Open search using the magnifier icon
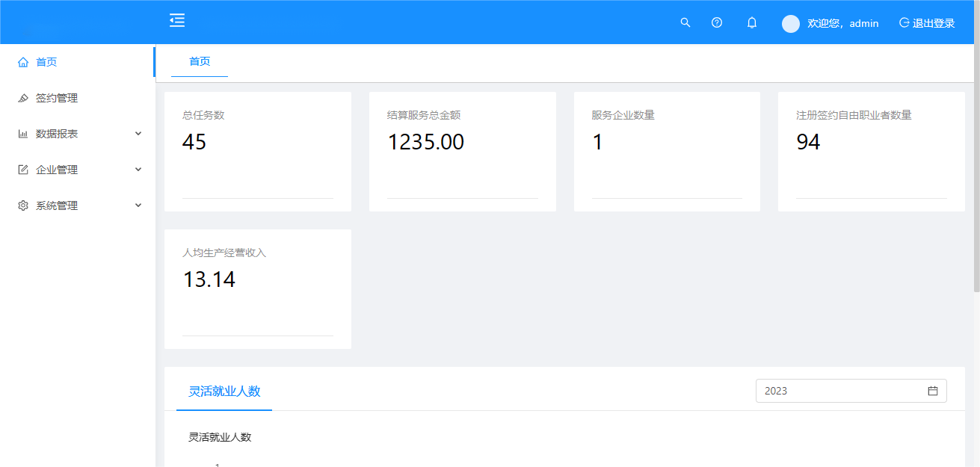 click(x=685, y=22)
